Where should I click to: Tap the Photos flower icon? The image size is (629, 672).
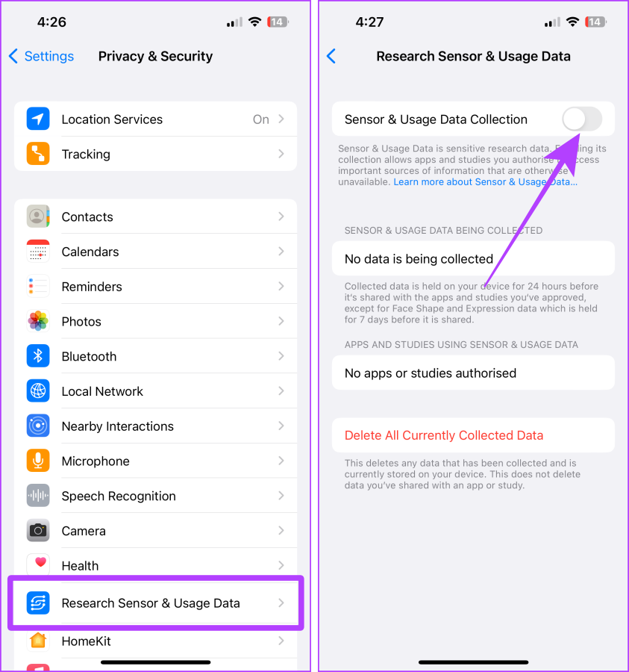coord(37,321)
